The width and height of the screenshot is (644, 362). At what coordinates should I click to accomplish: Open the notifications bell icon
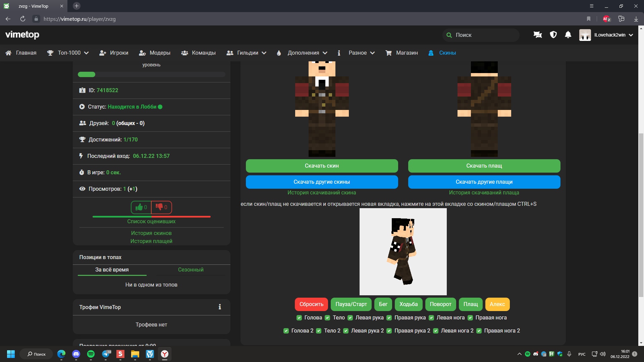(568, 35)
